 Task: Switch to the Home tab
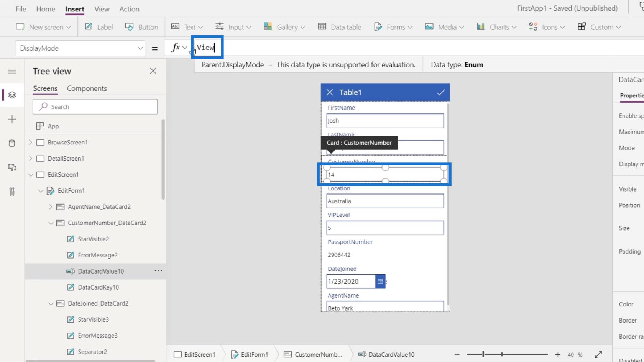click(46, 9)
